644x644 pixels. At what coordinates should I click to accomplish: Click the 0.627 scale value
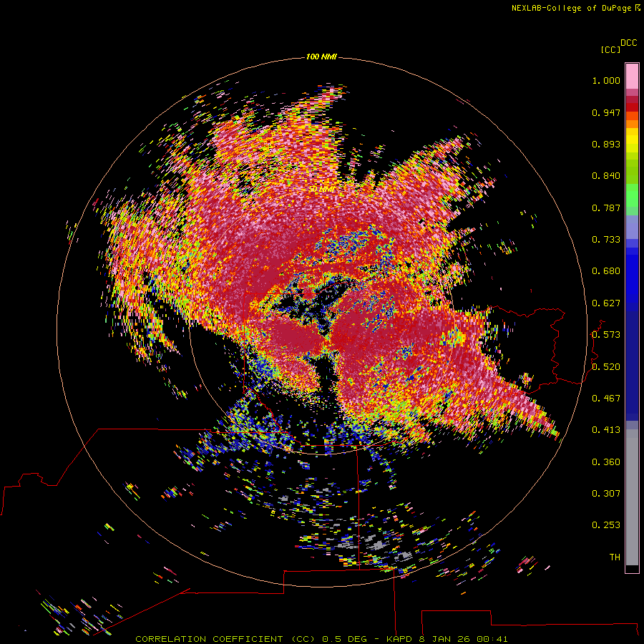[606, 303]
